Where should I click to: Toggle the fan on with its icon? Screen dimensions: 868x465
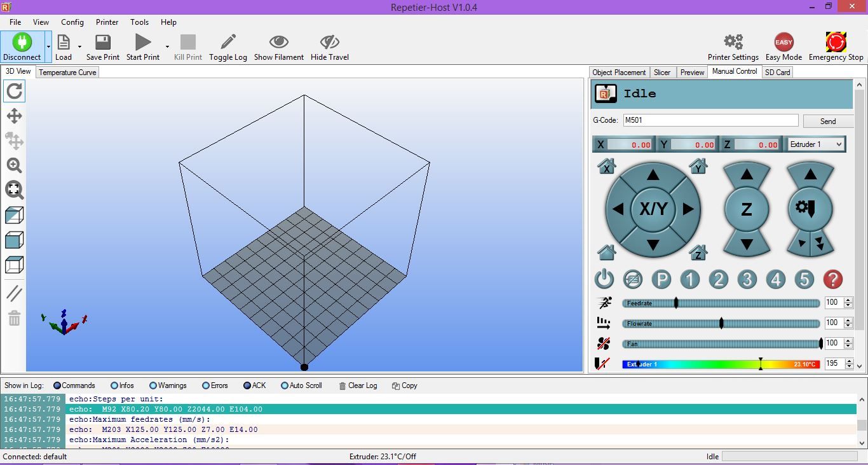point(604,343)
